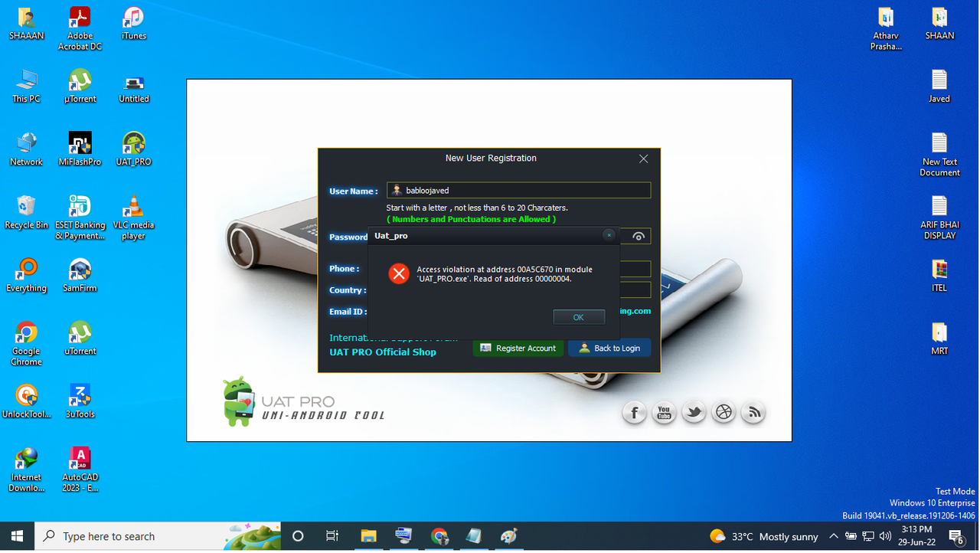Select the 3uTools desktop icon
This screenshot has width=980, height=553.
click(80, 401)
